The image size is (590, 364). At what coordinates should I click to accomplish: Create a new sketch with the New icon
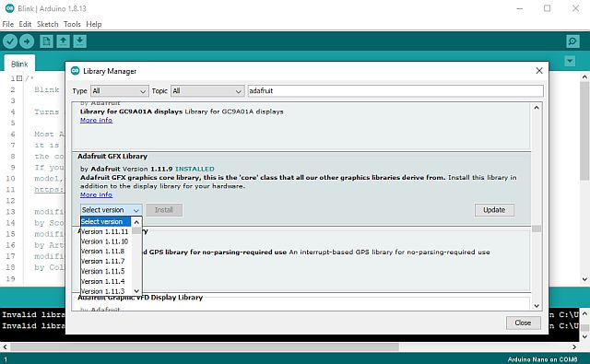pos(46,41)
